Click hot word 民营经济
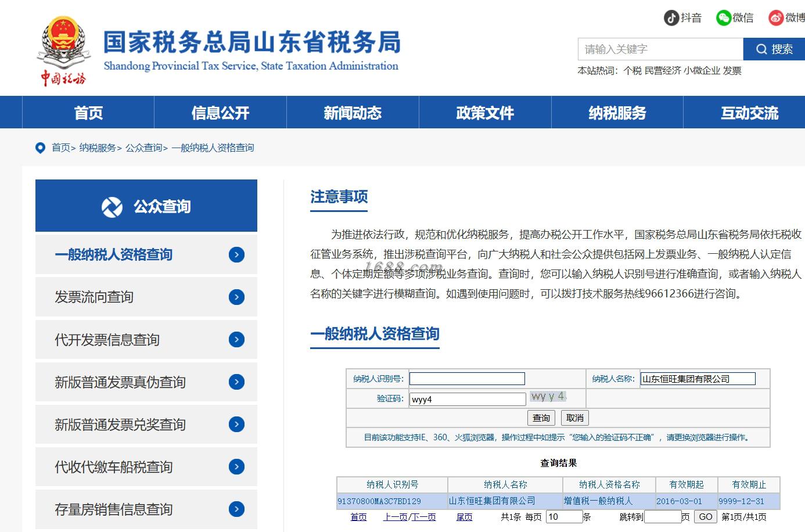 click(663, 71)
